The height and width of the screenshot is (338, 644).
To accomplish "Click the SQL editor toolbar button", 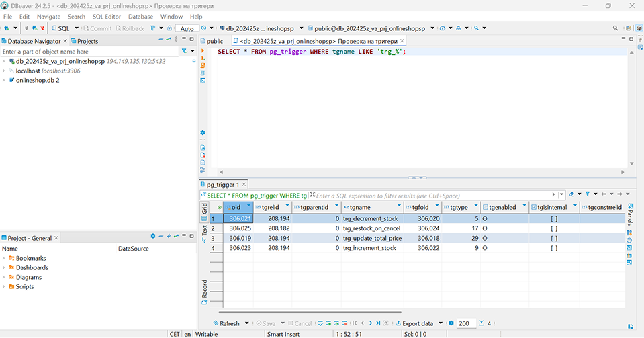I will coord(62,28).
